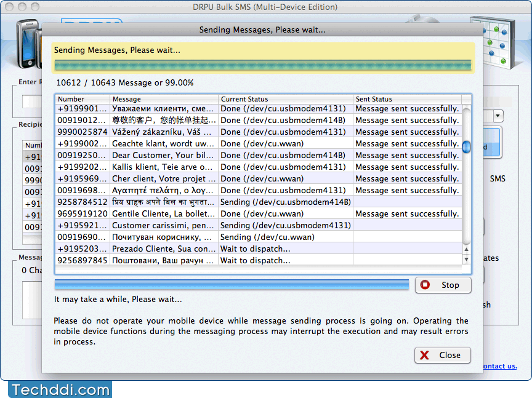Click the Message column header

[x=164, y=99]
